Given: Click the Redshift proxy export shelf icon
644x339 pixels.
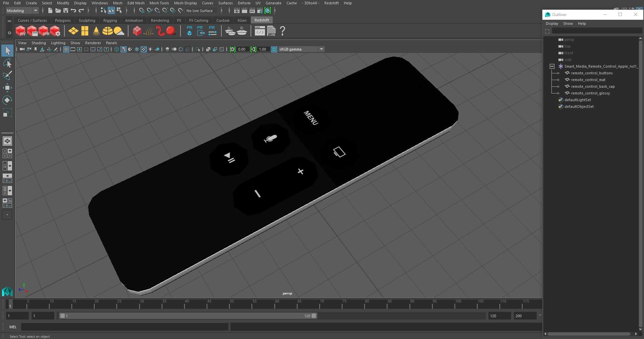Looking at the screenshot, I should click(x=201, y=31).
